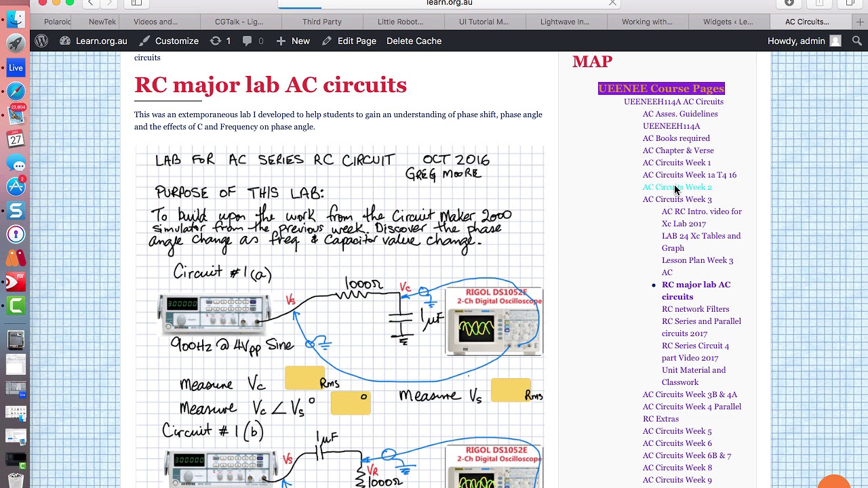The height and width of the screenshot is (488, 868).
Task: Open Mail with 22,804 badge
Action: [x=16, y=115]
